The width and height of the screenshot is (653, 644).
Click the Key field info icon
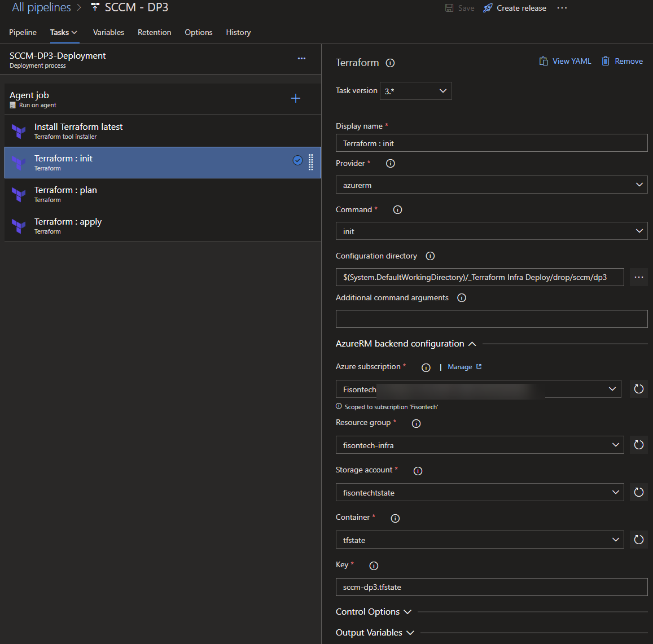[374, 566]
